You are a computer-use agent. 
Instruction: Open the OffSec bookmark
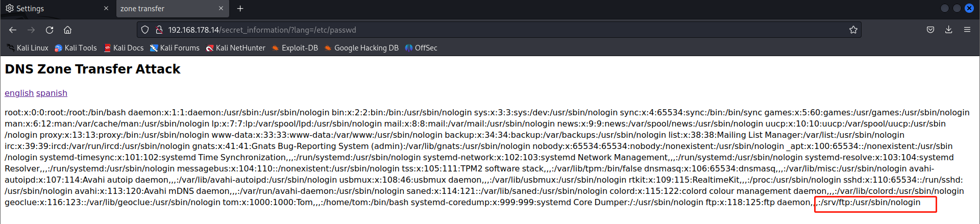[x=421, y=48]
